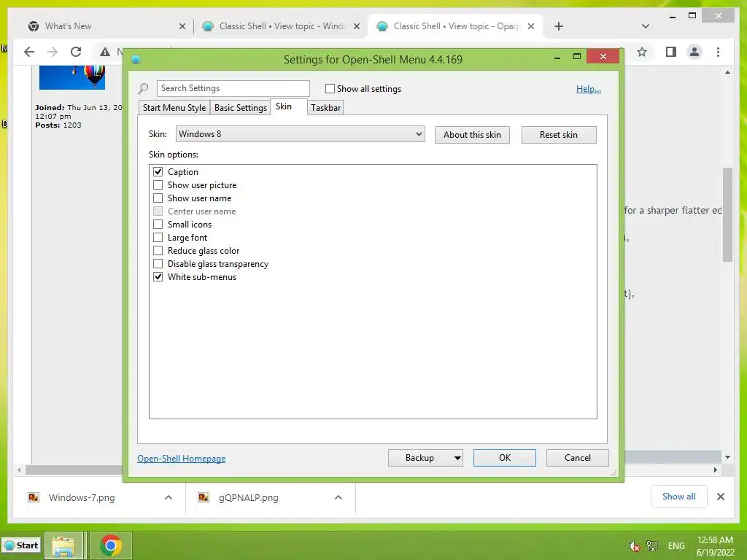
Task: Toggle the Caption skin option
Action: [158, 172]
